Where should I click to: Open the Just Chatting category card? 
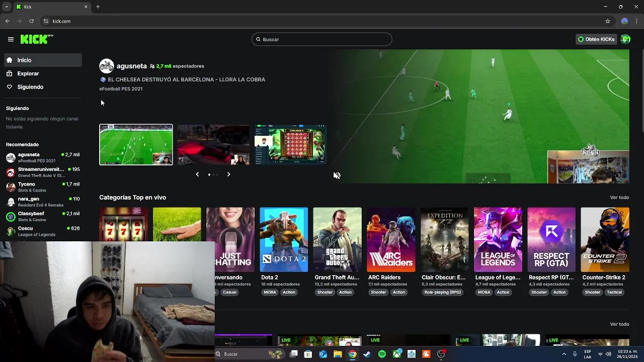230,240
